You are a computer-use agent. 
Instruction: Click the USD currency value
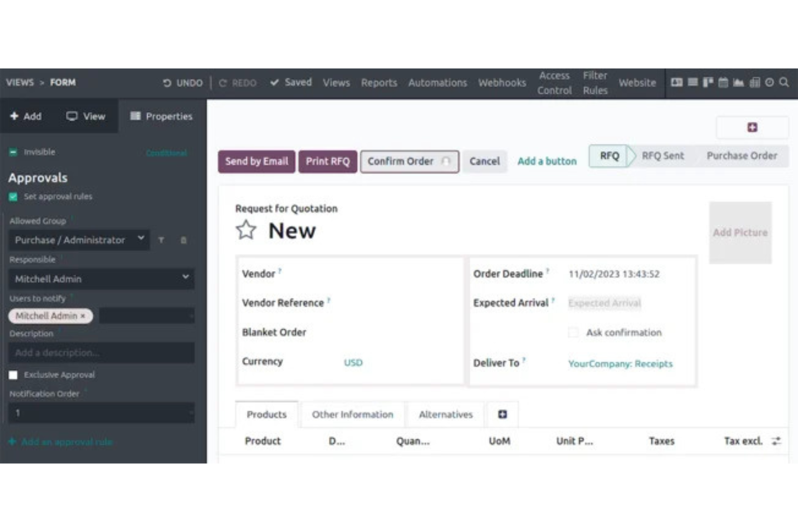coord(353,362)
